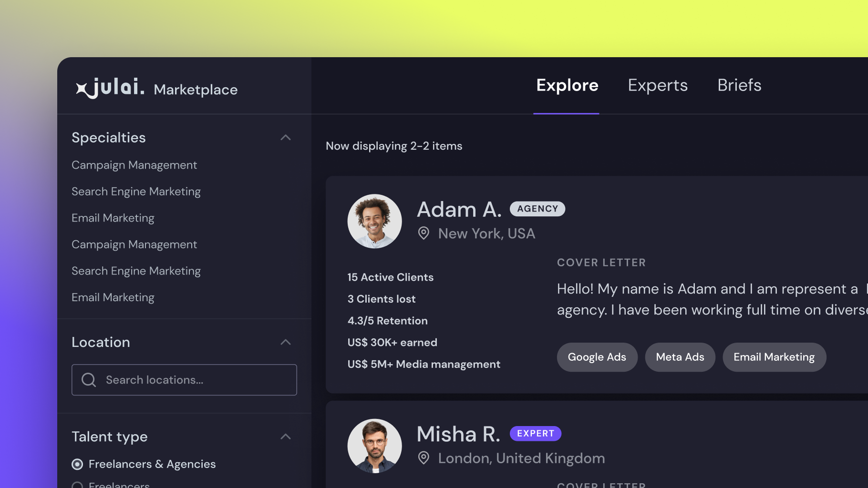Collapse the Specialties section
The height and width of the screenshot is (488, 868).
click(286, 138)
